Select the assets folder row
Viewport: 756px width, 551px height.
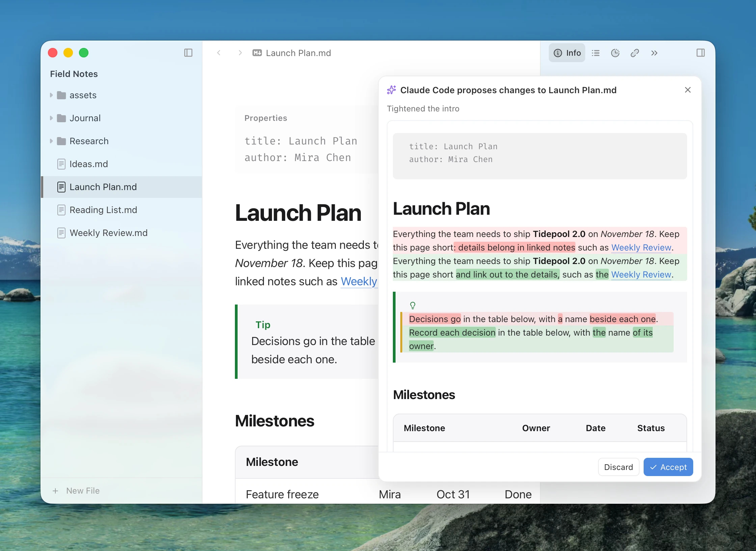[x=122, y=95]
